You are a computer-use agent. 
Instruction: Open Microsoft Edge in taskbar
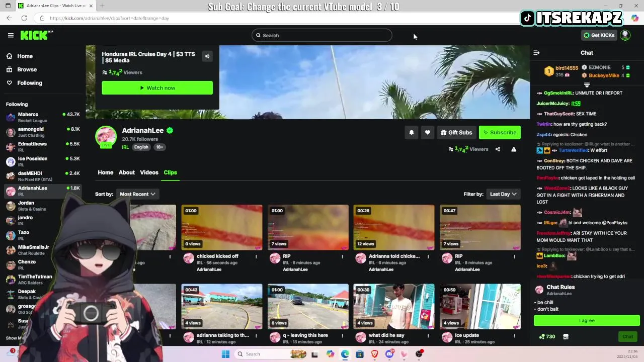345,354
